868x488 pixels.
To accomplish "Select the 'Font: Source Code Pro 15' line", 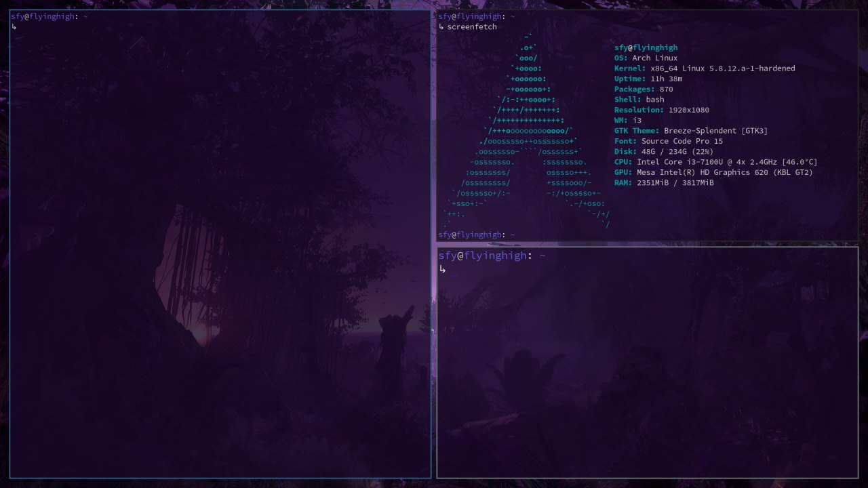I will (x=669, y=141).
